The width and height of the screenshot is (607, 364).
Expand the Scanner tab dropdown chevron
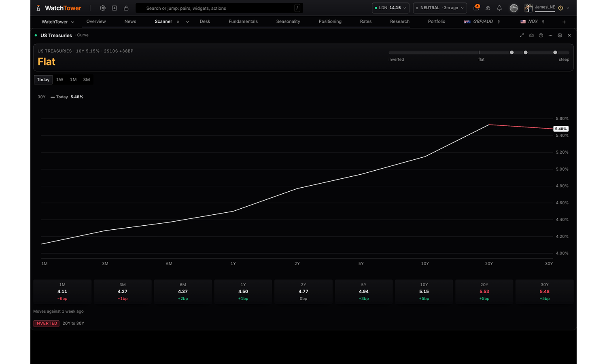coord(188,22)
